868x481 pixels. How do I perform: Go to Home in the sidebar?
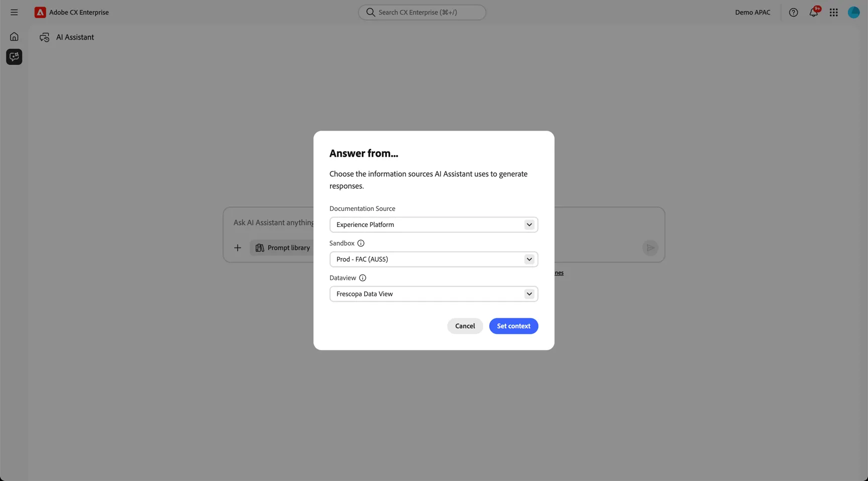pyautogui.click(x=14, y=37)
